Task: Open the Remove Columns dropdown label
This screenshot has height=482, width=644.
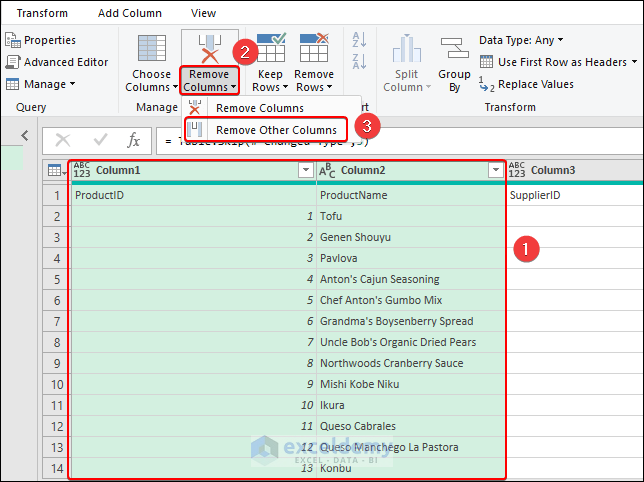Action: 209,80
